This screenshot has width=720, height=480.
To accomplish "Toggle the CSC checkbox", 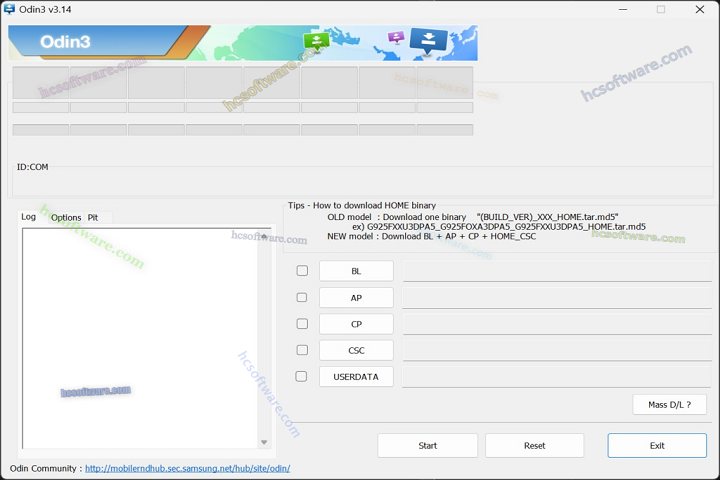I will click(302, 350).
